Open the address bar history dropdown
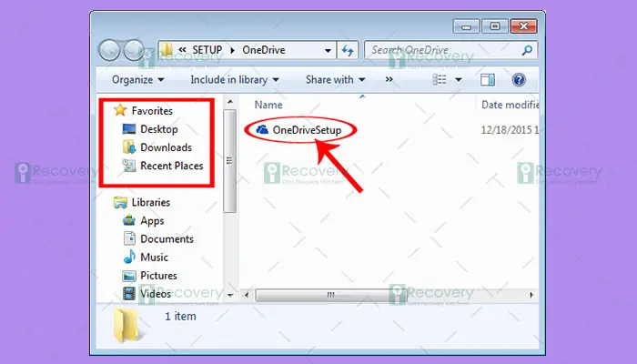The image size is (637, 364). (328, 51)
